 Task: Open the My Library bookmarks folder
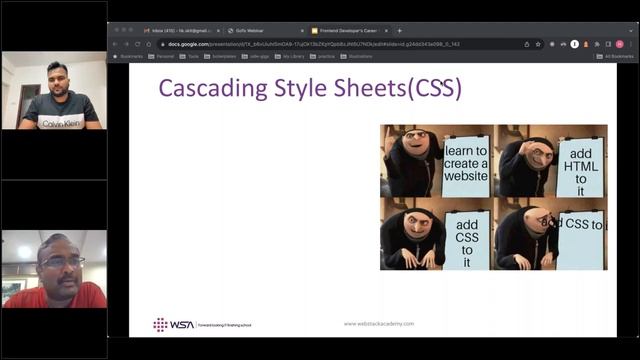tap(290, 56)
